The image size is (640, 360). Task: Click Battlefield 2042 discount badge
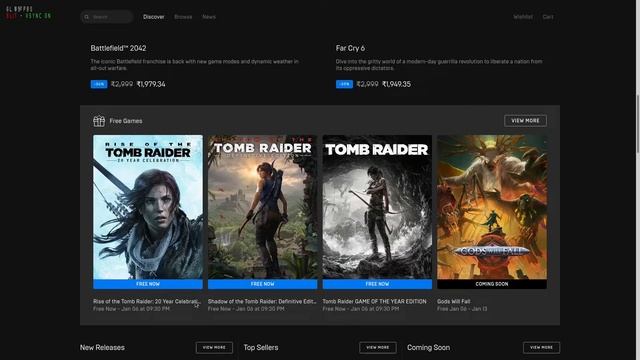99,84
